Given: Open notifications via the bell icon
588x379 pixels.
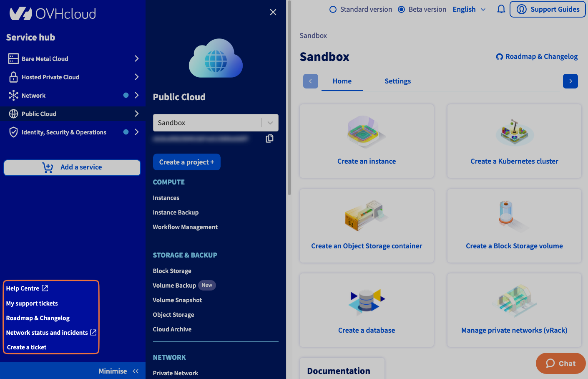Looking at the screenshot, I should point(501,9).
